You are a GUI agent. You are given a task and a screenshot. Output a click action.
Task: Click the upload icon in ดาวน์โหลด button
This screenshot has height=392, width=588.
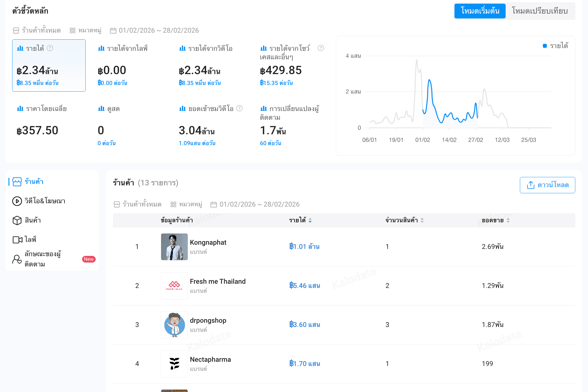(x=530, y=185)
